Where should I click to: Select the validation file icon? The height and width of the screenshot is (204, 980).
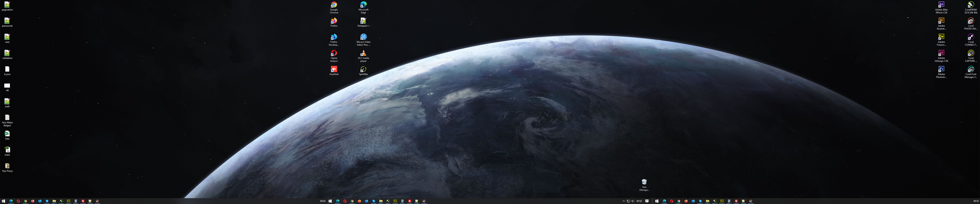click(x=7, y=55)
